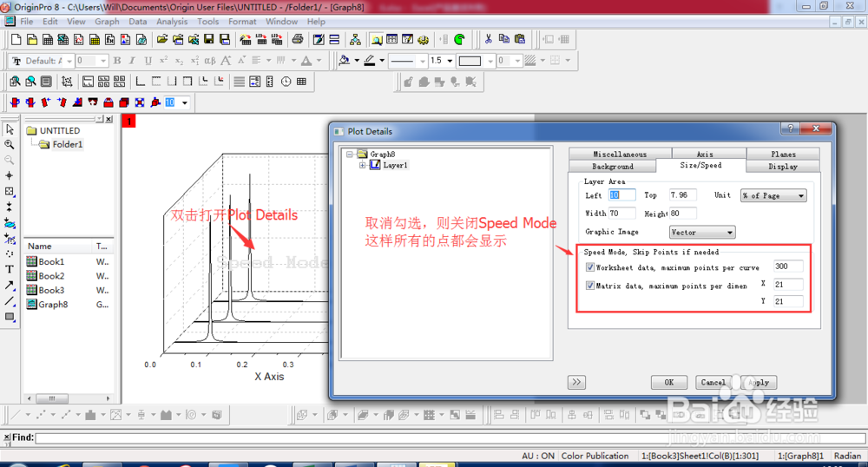Select the Text tool (T)
Image resolution: width=868 pixels, height=467 pixels.
point(10,269)
